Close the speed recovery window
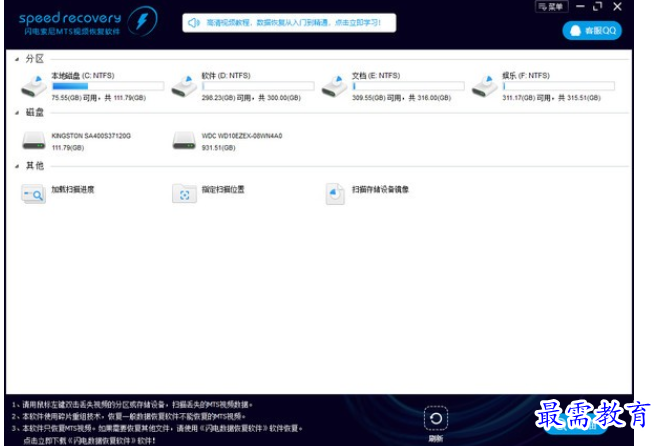 click(617, 6)
